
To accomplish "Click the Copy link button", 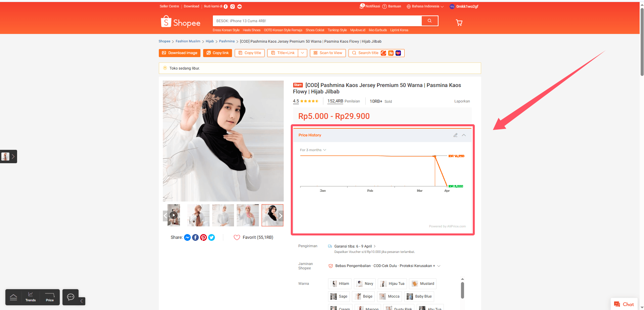I will tap(218, 53).
